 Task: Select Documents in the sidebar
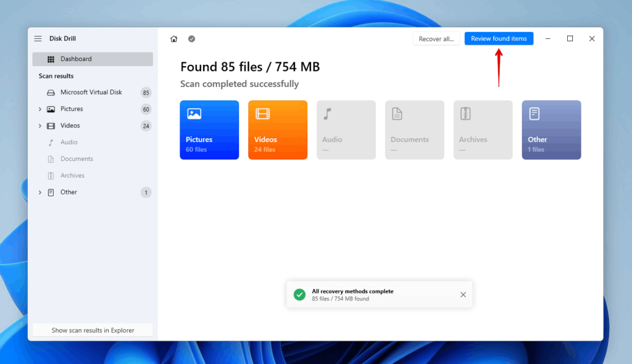pos(77,159)
